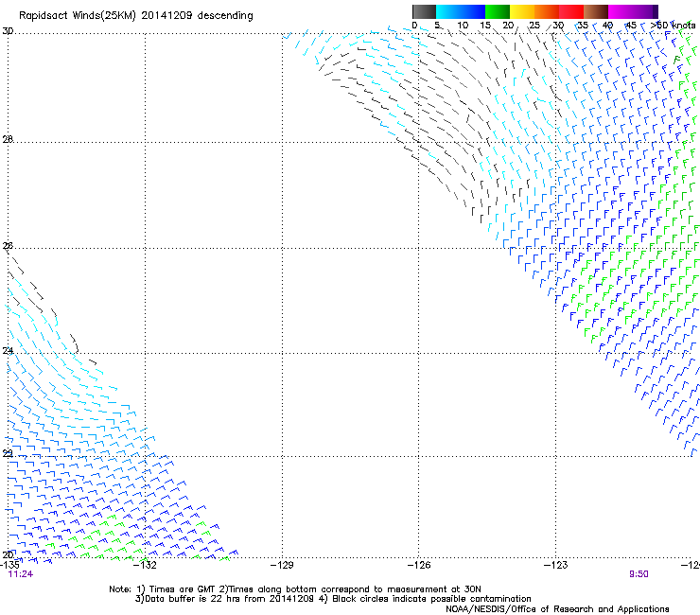Click the '35' label under the colorbar

point(583,26)
